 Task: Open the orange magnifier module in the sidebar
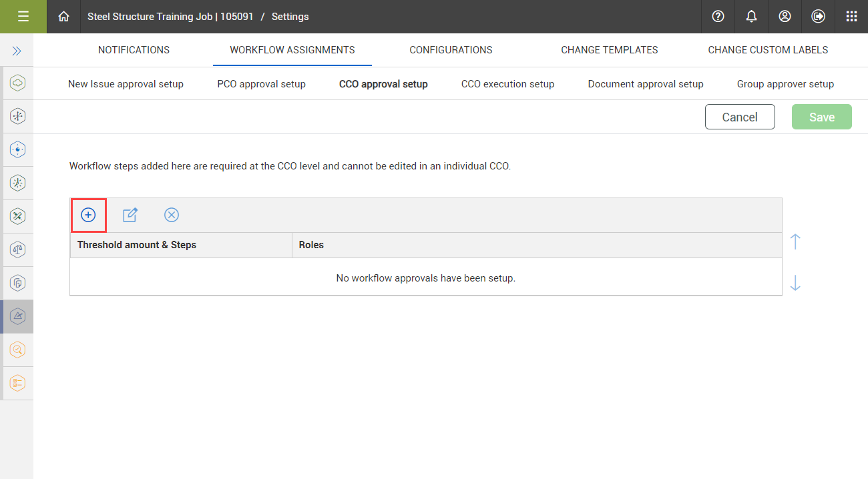point(17,350)
